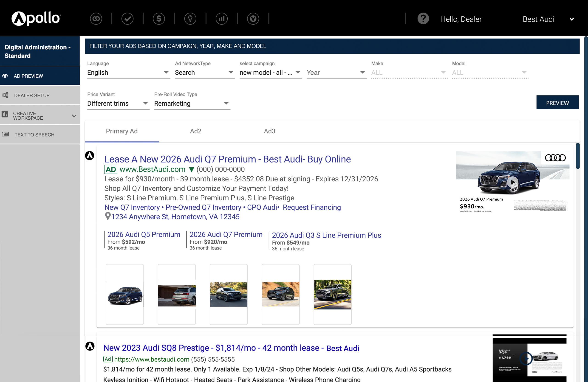Open the help question mark icon
The width and height of the screenshot is (588, 382).
point(423,19)
